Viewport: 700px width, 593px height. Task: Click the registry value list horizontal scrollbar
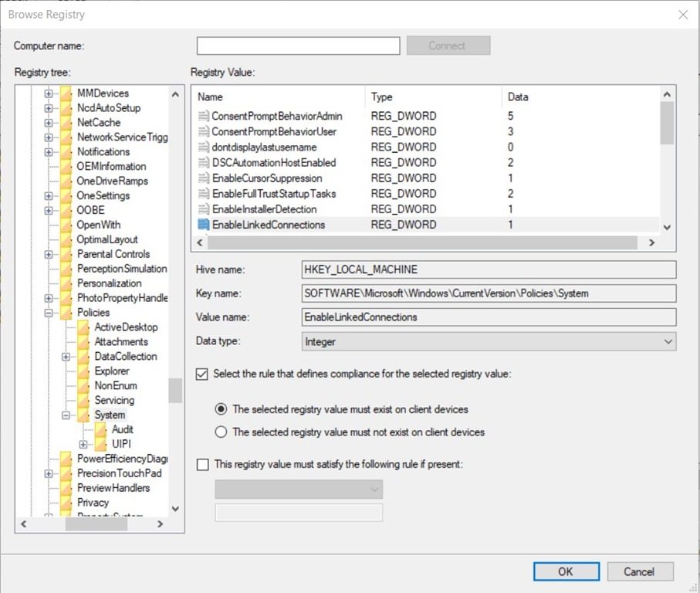424,242
